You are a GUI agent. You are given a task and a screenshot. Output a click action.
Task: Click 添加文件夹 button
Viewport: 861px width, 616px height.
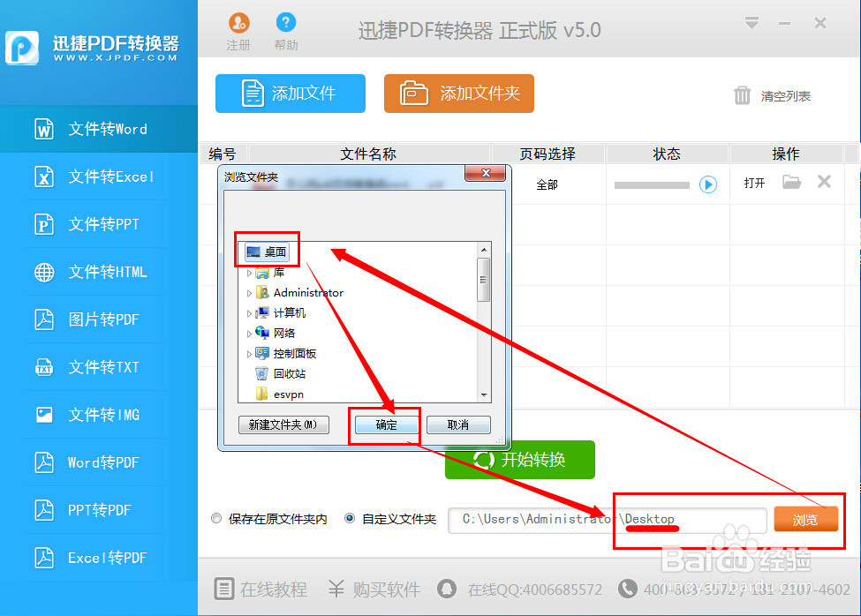pos(458,94)
